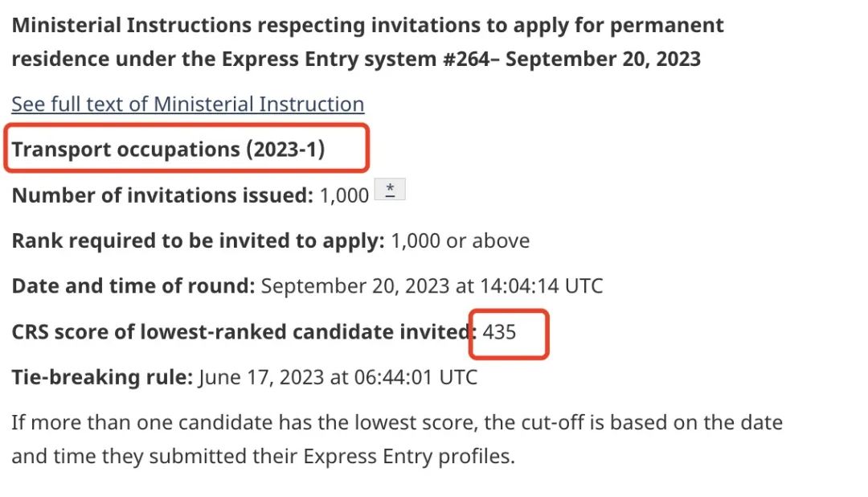The width and height of the screenshot is (868, 497).
Task: Select the Date and time of round label
Action: pyautogui.click(x=133, y=286)
